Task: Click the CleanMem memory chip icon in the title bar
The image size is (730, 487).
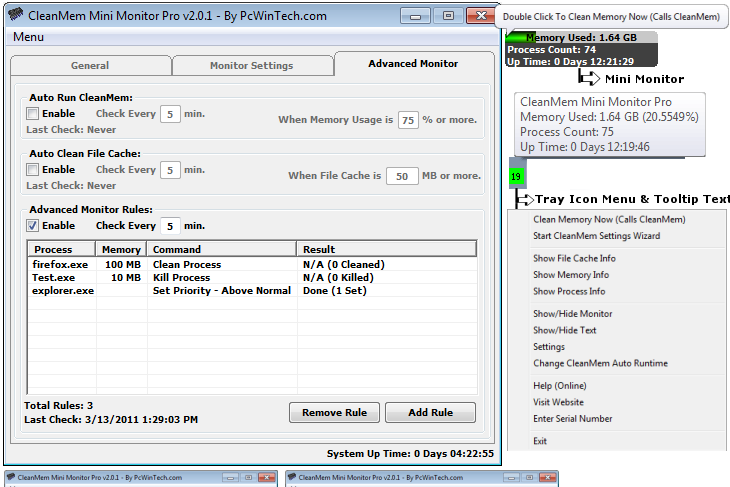Action: coord(15,14)
